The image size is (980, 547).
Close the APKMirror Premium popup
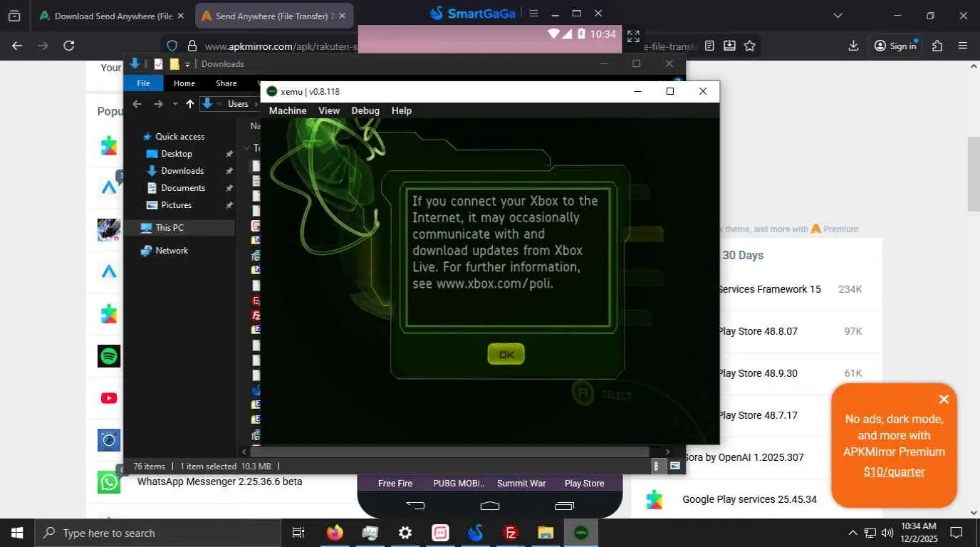pyautogui.click(x=944, y=400)
